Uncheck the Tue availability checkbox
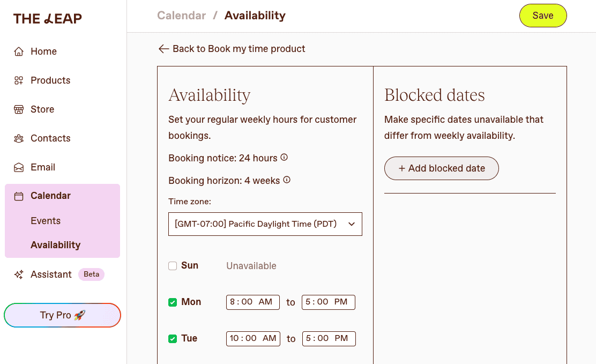Viewport: 596px width, 364px height. tap(173, 338)
